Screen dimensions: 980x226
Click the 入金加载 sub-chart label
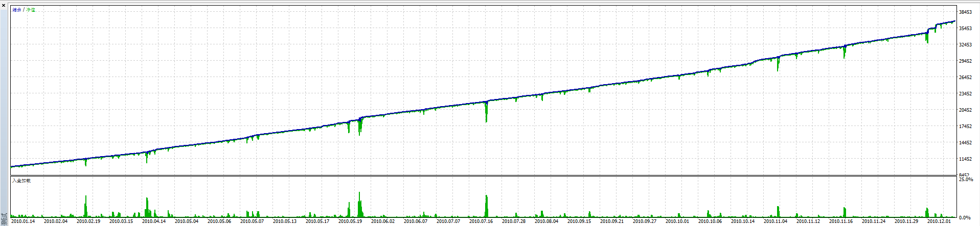click(21, 181)
